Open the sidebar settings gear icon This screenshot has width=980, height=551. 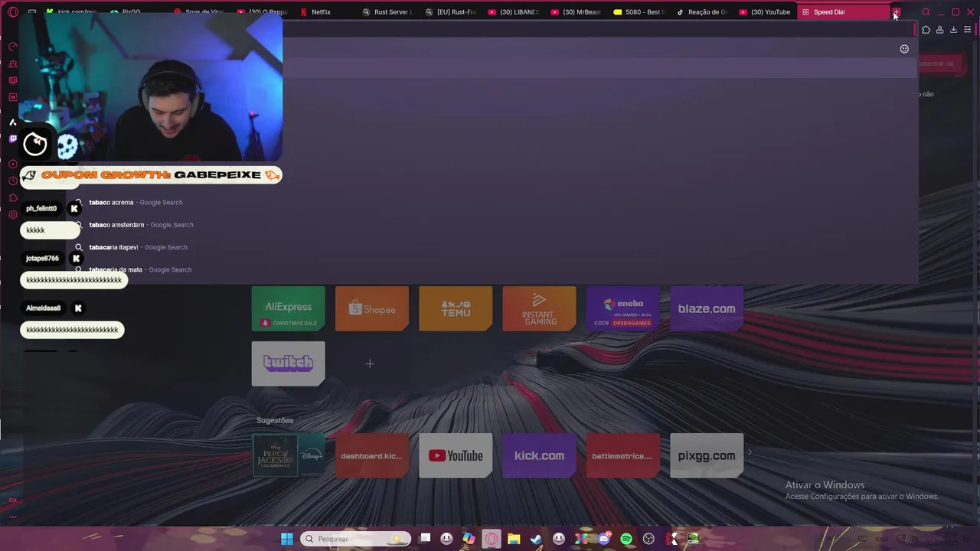(12, 215)
